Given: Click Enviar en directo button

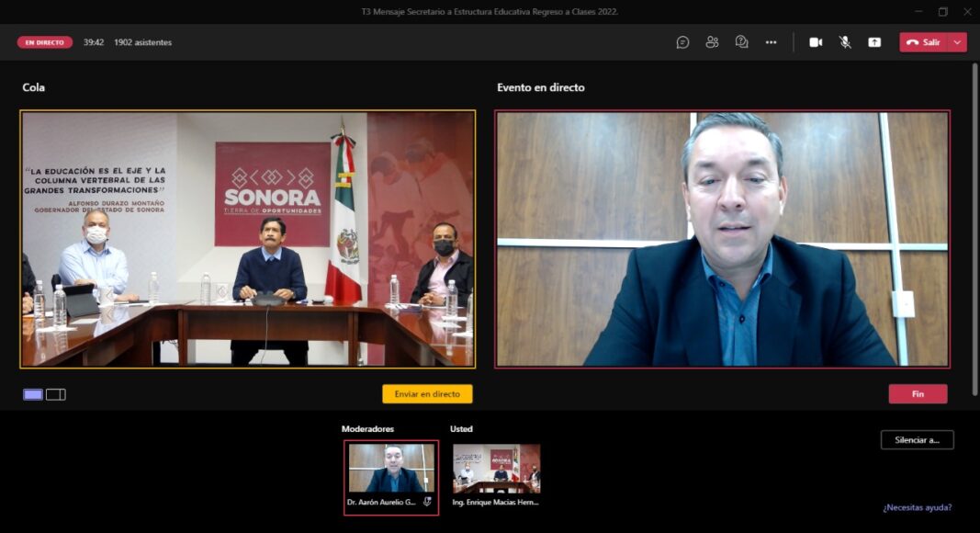Looking at the screenshot, I should (427, 394).
